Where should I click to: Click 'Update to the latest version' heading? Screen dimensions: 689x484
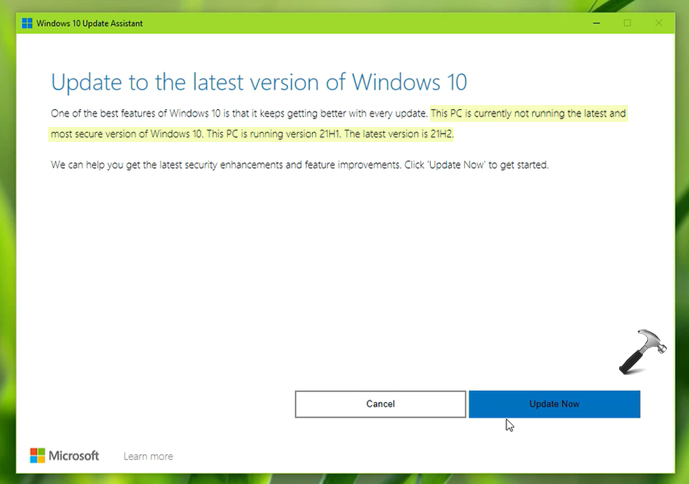[x=259, y=82]
